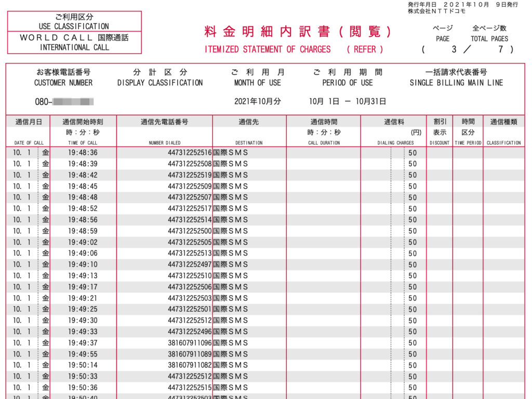Click the 10月 1日 － 10月31日 usage period
This screenshot has height=399, width=532.
click(x=347, y=102)
